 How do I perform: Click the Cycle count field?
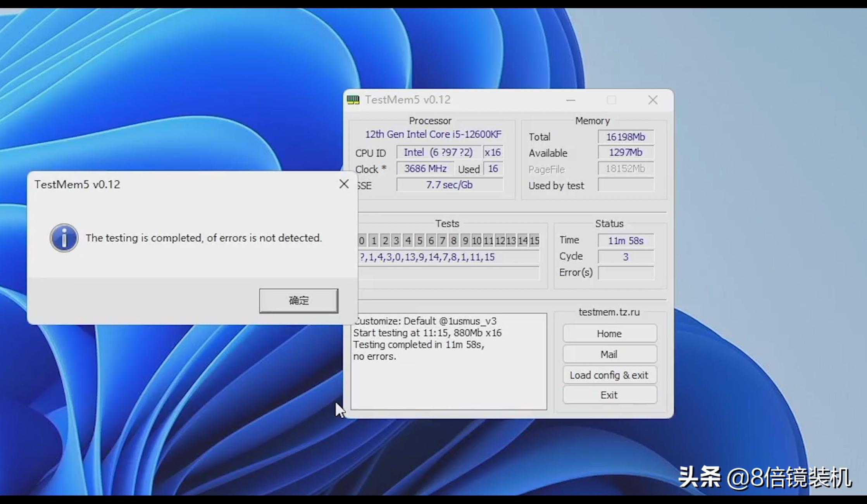coord(626,257)
